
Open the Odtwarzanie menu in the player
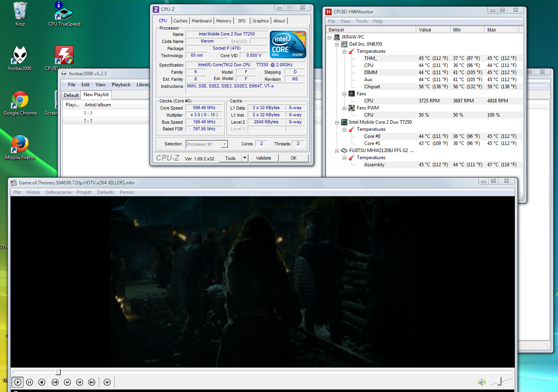[58, 192]
